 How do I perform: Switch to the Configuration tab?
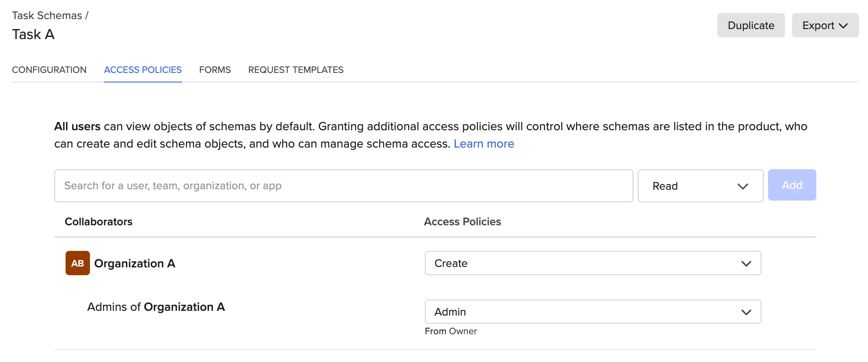49,70
